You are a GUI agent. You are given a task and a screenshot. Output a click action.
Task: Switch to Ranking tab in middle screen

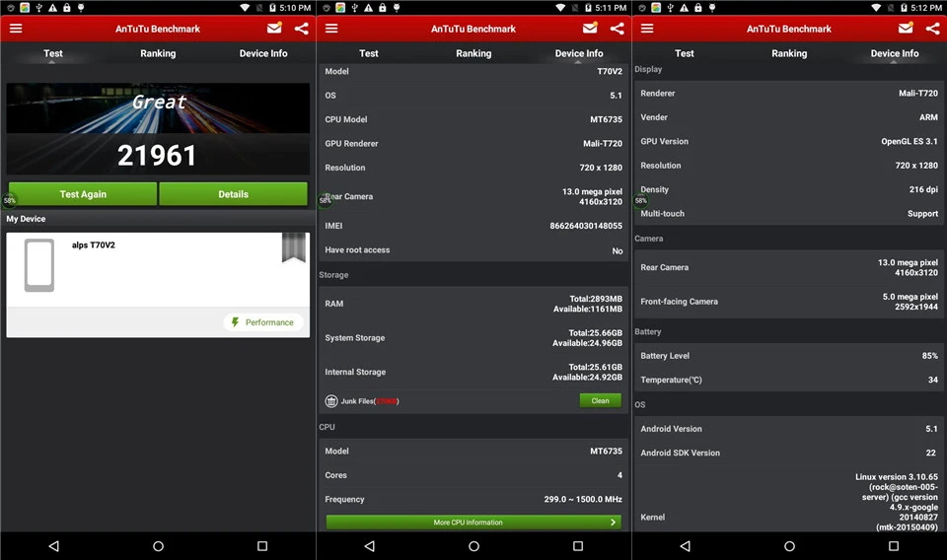[473, 53]
